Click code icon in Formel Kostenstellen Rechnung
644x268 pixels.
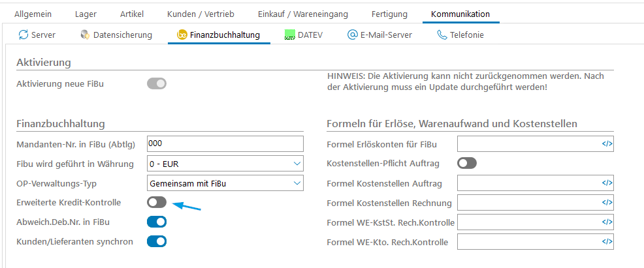click(x=607, y=203)
